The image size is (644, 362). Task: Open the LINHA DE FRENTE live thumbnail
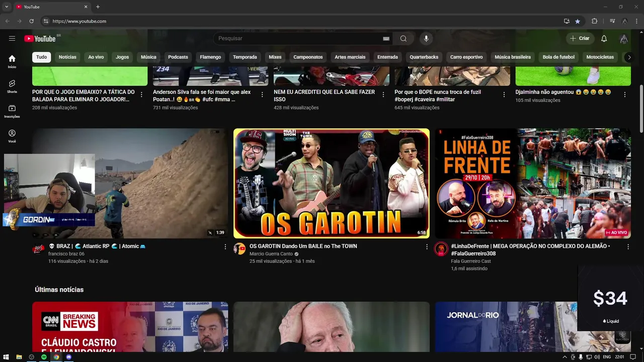(x=533, y=184)
